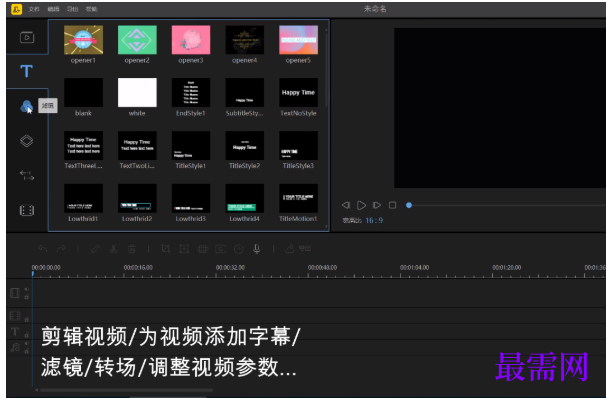The height and width of the screenshot is (398, 607).
Task: Select the TitleStyle2 template
Action: tap(245, 146)
